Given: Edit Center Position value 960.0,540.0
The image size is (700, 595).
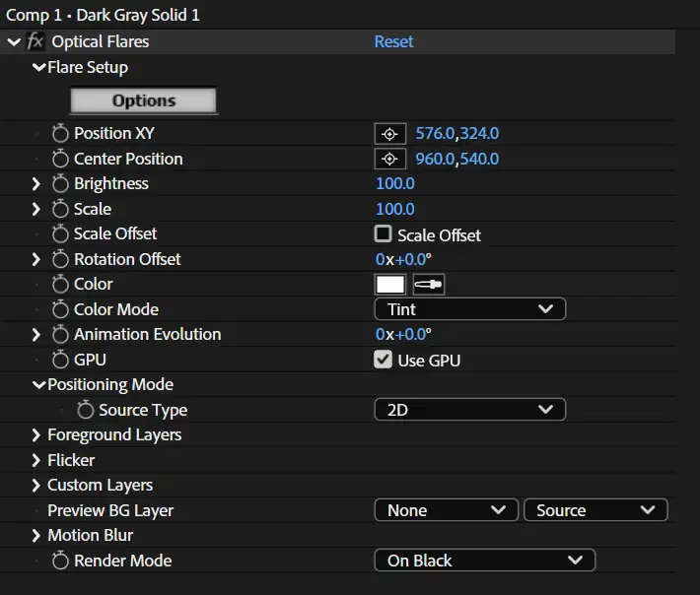Looking at the screenshot, I should (x=457, y=159).
